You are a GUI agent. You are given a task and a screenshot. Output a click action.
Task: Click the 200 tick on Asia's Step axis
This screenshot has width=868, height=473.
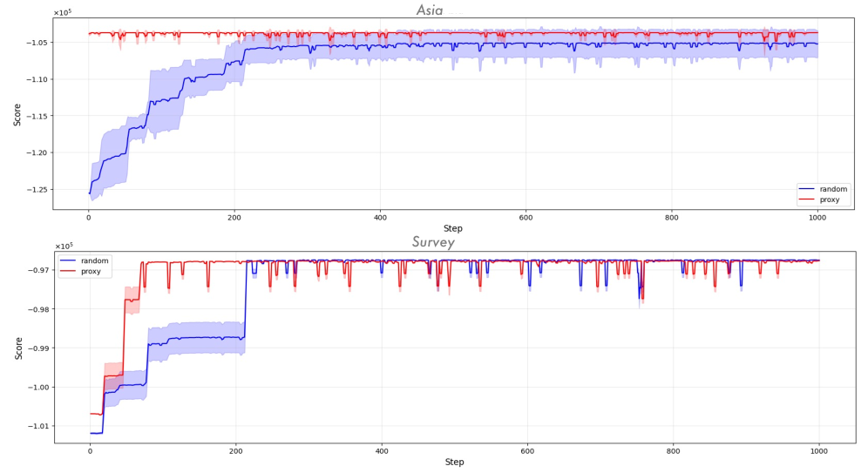click(234, 218)
